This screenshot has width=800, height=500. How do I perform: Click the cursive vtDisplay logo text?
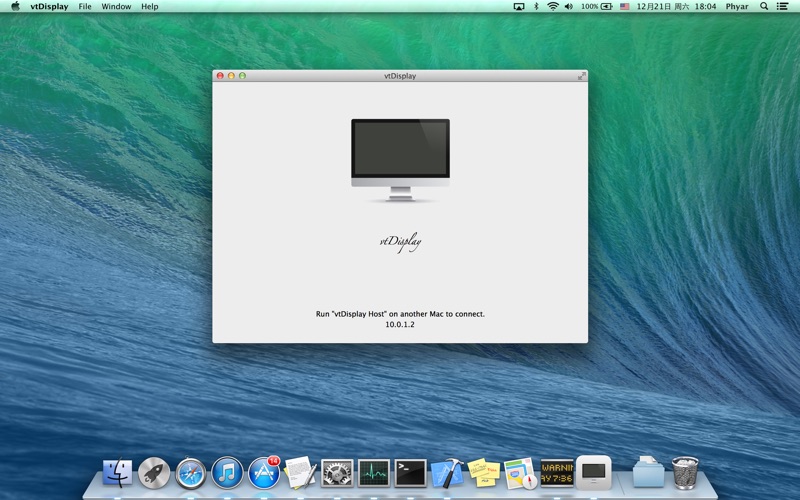(401, 242)
